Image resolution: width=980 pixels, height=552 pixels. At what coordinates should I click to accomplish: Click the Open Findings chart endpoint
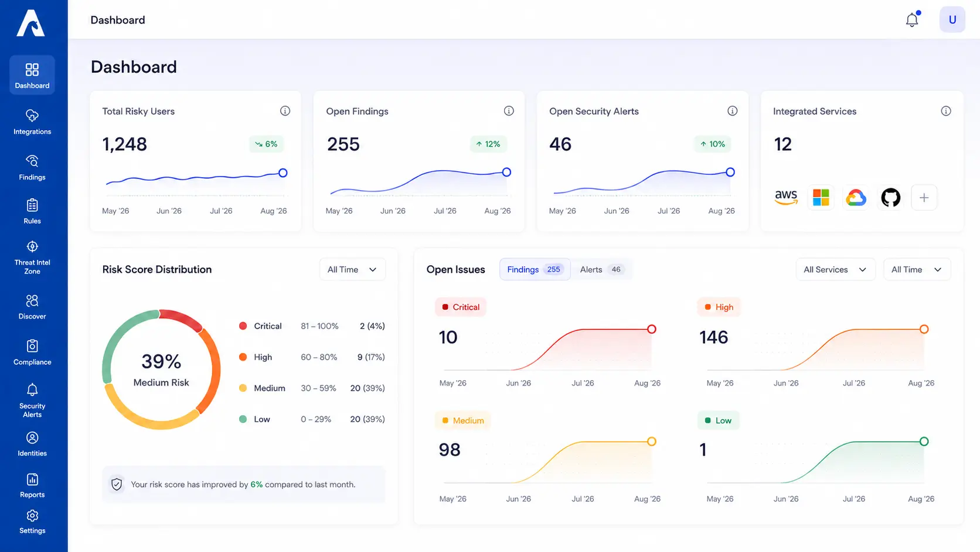[507, 172]
